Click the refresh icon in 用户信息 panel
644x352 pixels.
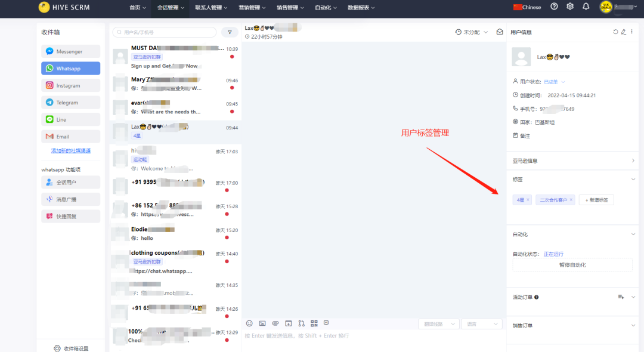tap(615, 32)
